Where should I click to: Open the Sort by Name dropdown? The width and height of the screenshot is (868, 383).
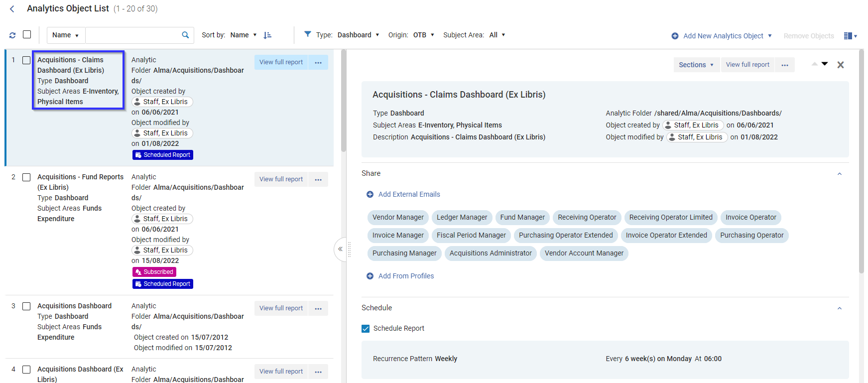[244, 35]
